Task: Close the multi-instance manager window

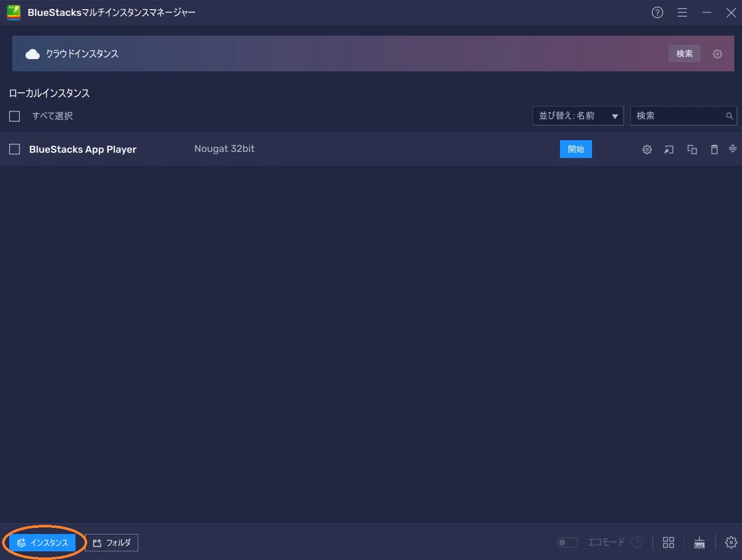Action: pos(731,13)
